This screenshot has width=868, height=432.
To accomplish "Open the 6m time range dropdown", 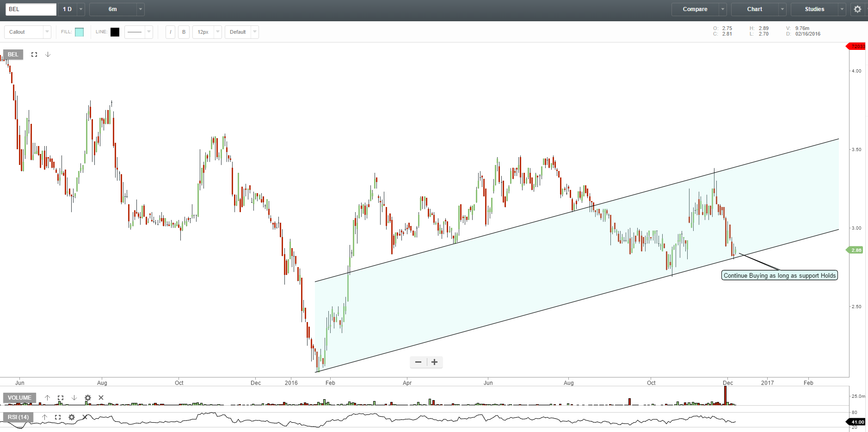I will (x=140, y=9).
